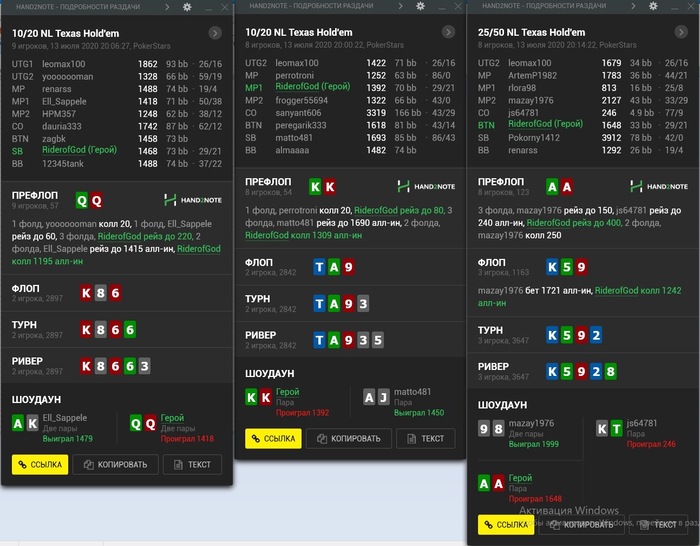
Task: Select 12345tank in BB row
Action: pyautogui.click(x=63, y=163)
